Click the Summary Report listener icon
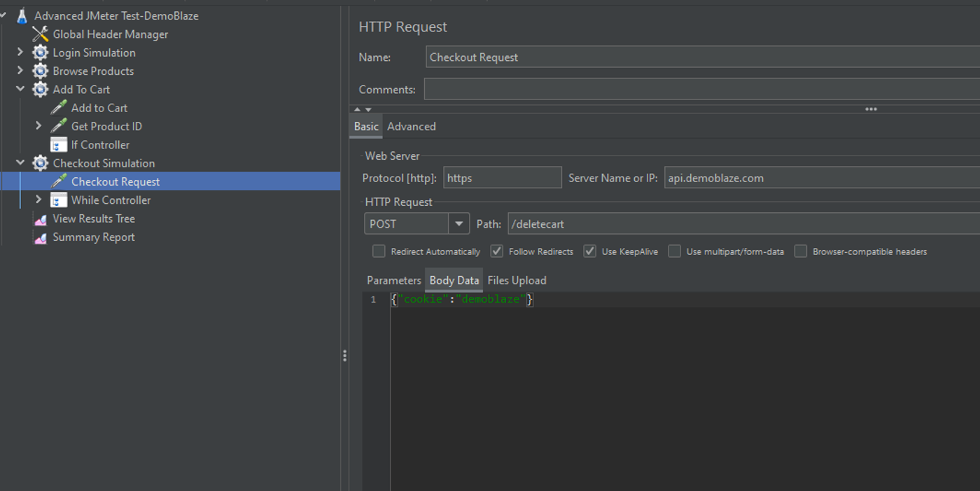The image size is (980, 491). [x=41, y=237]
